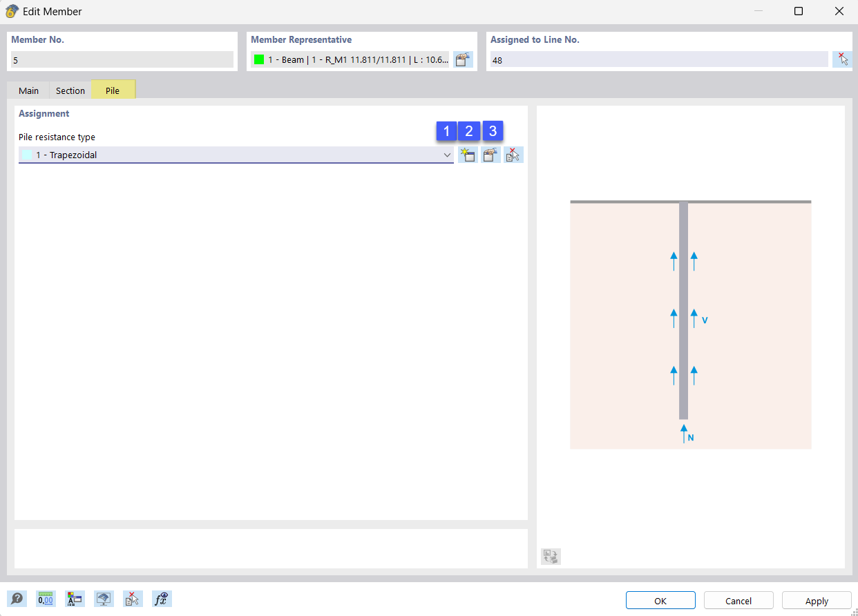Open the Pile resistance type dropdown
The width and height of the screenshot is (858, 616).
click(447, 155)
